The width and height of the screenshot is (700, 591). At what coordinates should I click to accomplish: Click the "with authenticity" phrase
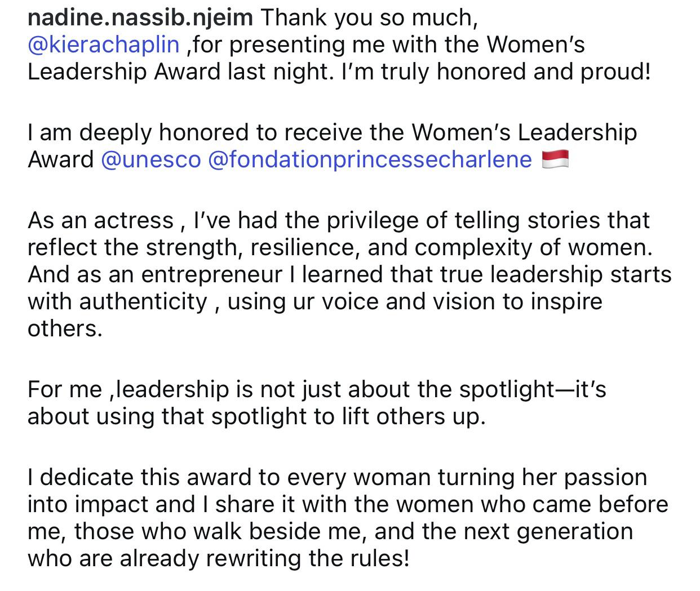coord(117,301)
